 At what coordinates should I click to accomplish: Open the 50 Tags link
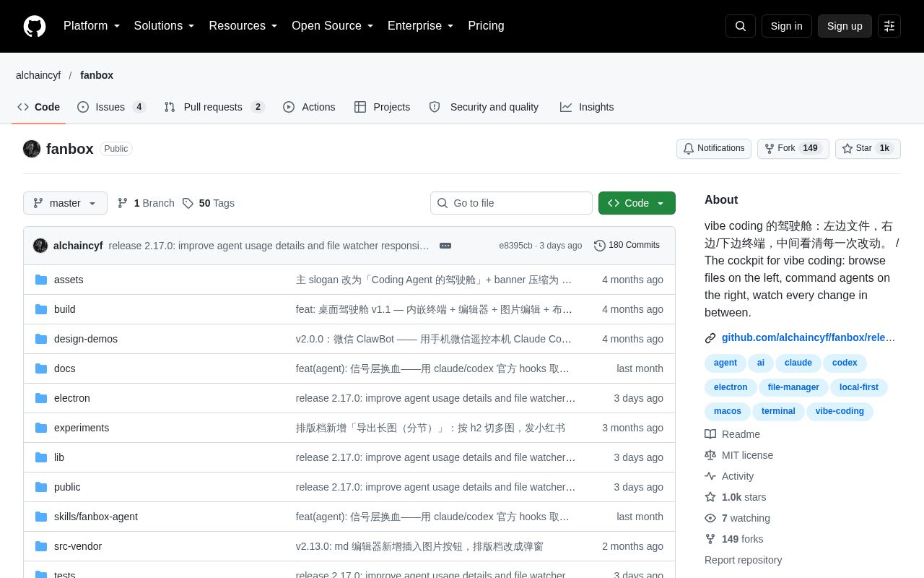(x=209, y=203)
